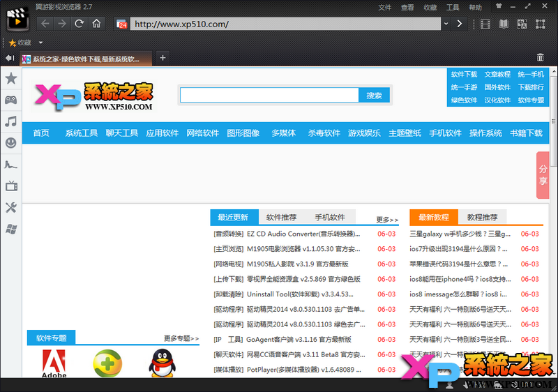This screenshot has height=392, width=558.
Task: Click the forward navigation arrow
Action: click(62, 24)
